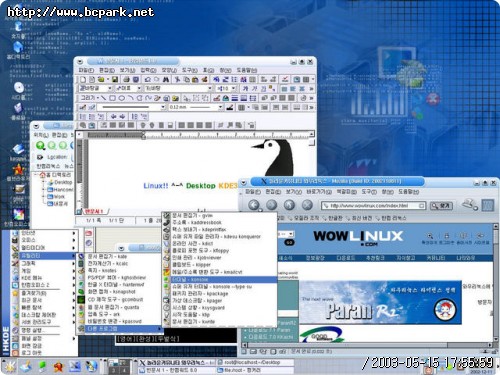Open the Home directory desktop icon
500x375 pixels.
18,48
